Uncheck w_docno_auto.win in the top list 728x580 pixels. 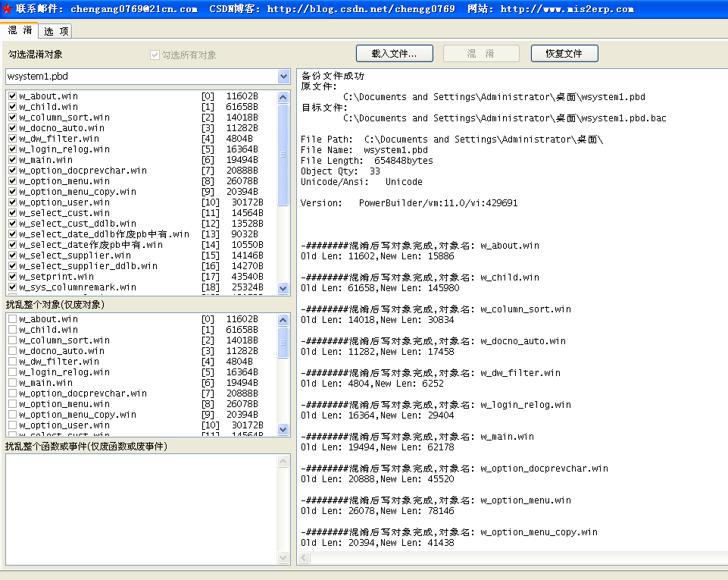pos(13,128)
